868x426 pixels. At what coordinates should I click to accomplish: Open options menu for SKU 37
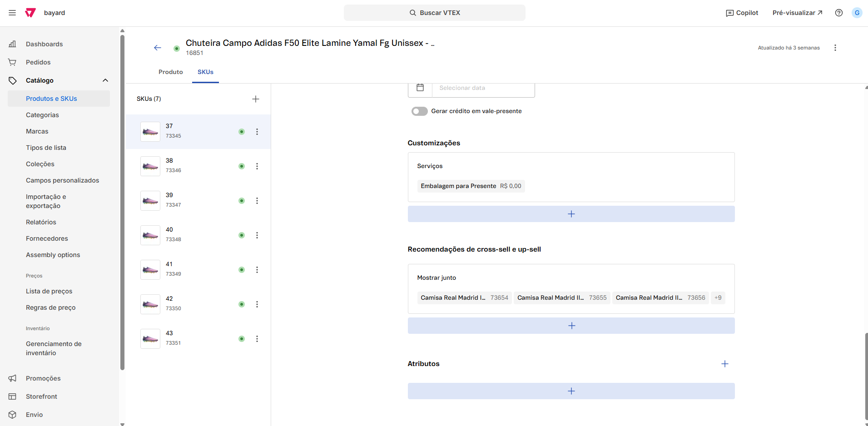coord(257,132)
